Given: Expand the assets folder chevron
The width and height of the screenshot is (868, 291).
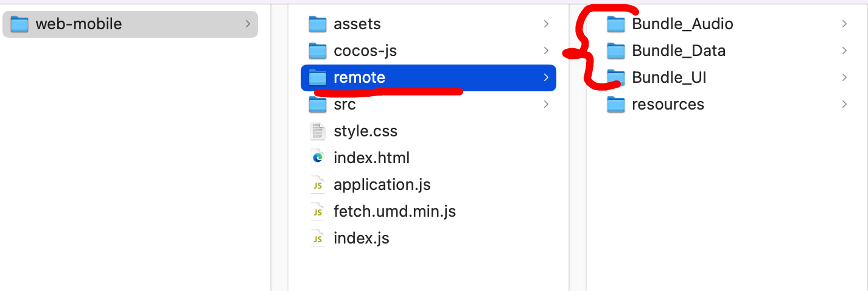Looking at the screenshot, I should coord(546,24).
